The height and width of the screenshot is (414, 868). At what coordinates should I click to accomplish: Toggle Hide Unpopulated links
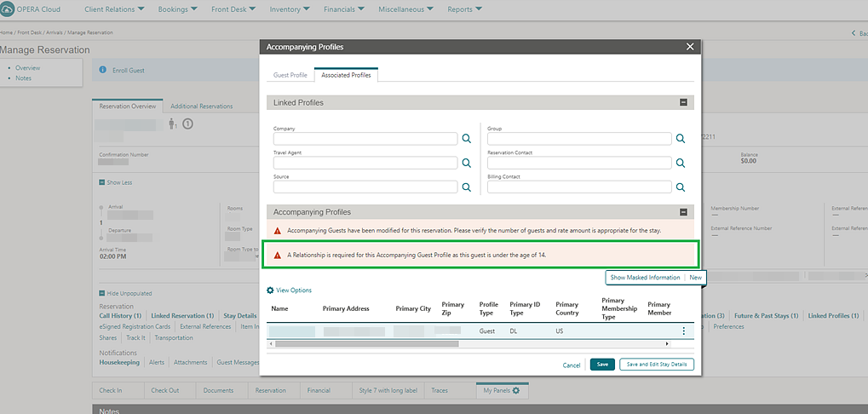[125, 293]
